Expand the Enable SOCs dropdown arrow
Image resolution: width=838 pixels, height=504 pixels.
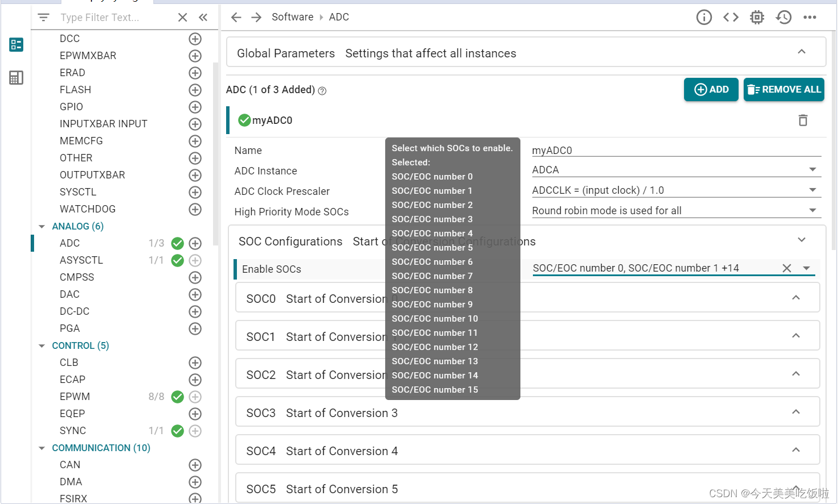click(806, 268)
